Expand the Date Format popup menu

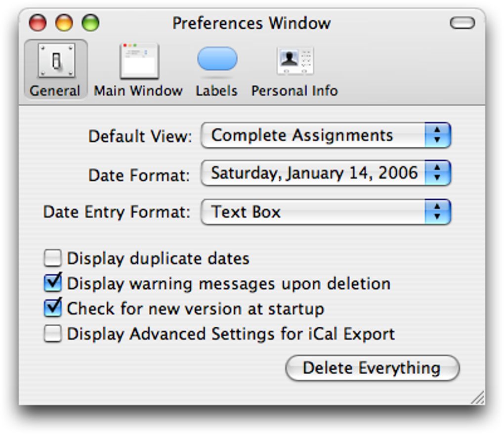click(326, 173)
